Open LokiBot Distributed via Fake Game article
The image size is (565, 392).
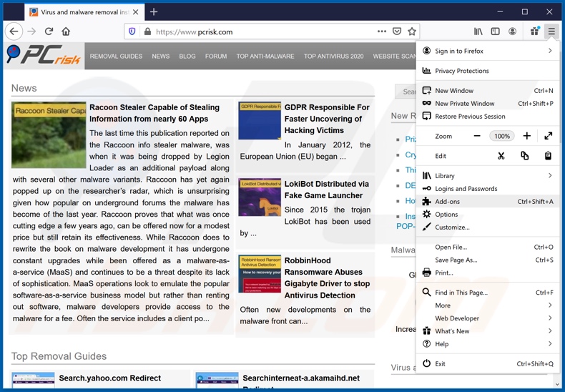point(327,190)
